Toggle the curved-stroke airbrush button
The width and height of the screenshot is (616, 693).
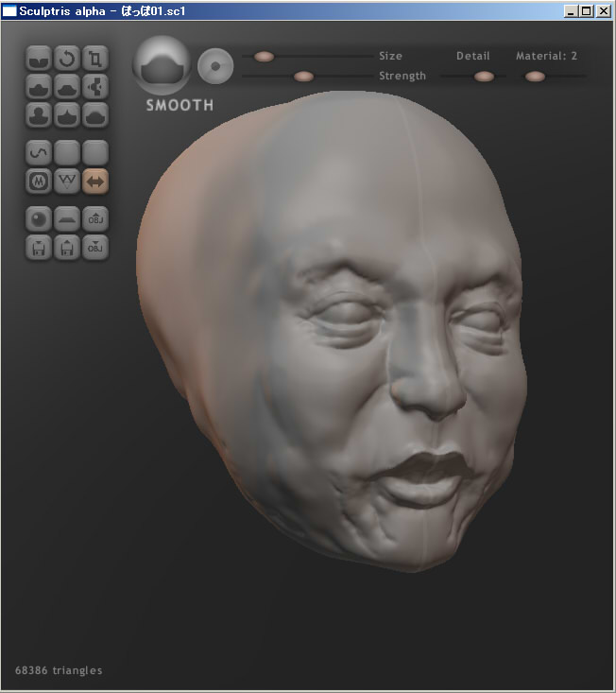[40, 152]
